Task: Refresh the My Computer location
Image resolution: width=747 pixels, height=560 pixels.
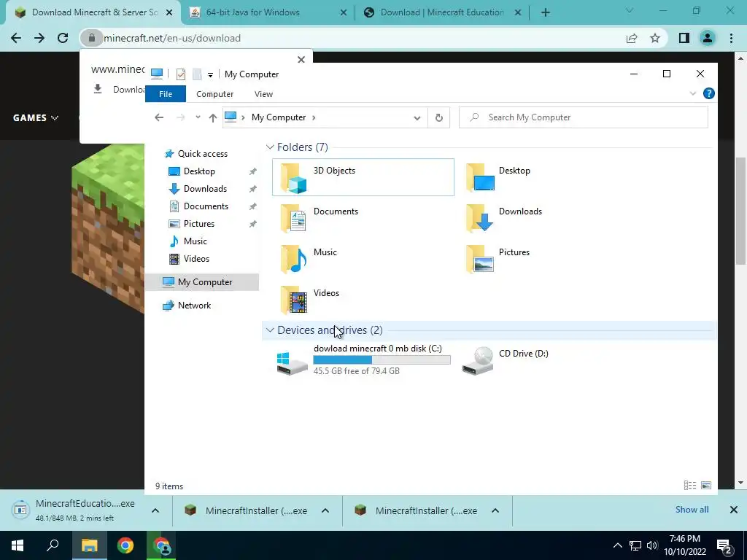Action: tap(438, 117)
